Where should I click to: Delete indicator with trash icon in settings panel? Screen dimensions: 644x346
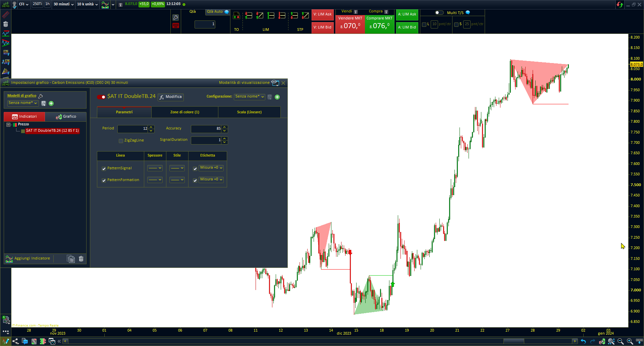(x=81, y=258)
